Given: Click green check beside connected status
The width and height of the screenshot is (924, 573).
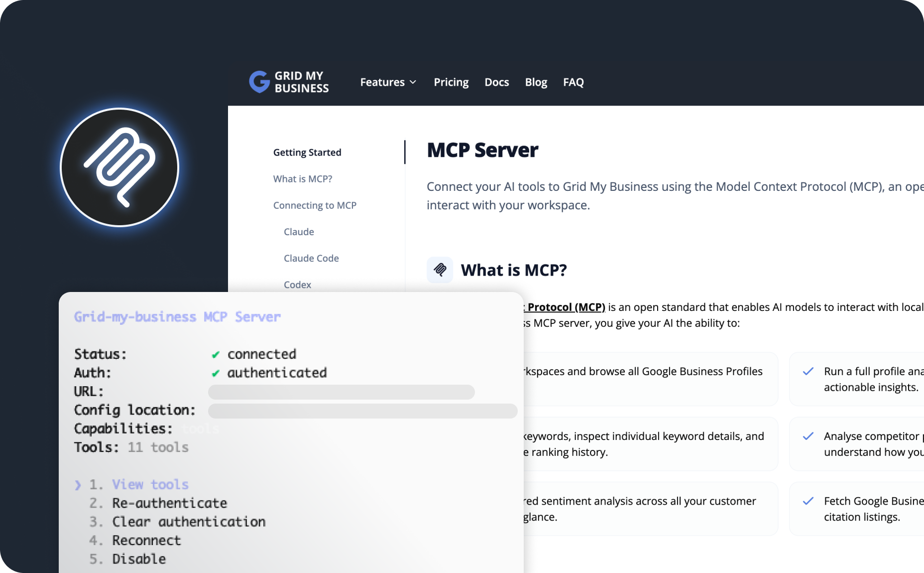Looking at the screenshot, I should (216, 355).
